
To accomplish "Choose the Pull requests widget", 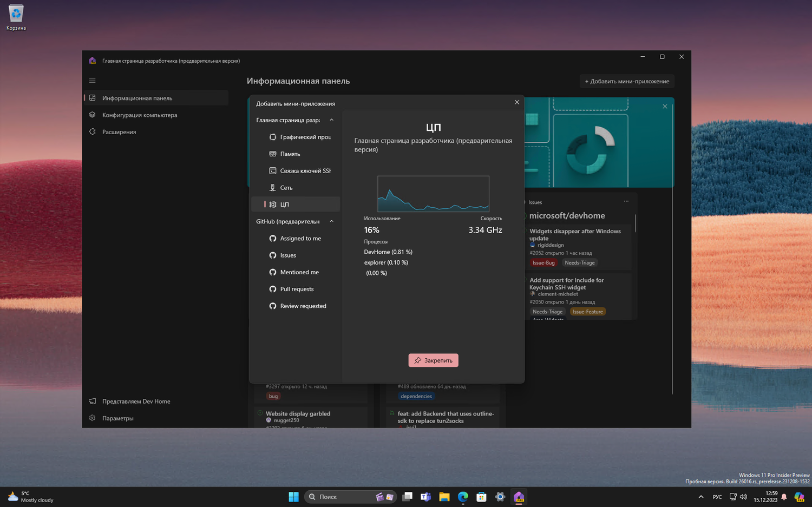I will coord(296,289).
